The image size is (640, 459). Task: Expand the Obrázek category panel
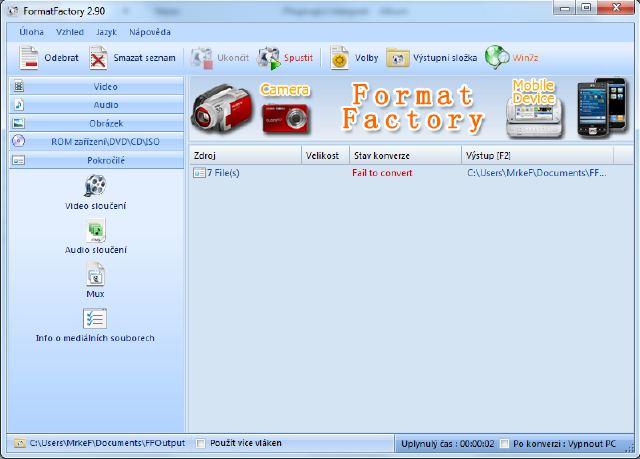[97, 123]
